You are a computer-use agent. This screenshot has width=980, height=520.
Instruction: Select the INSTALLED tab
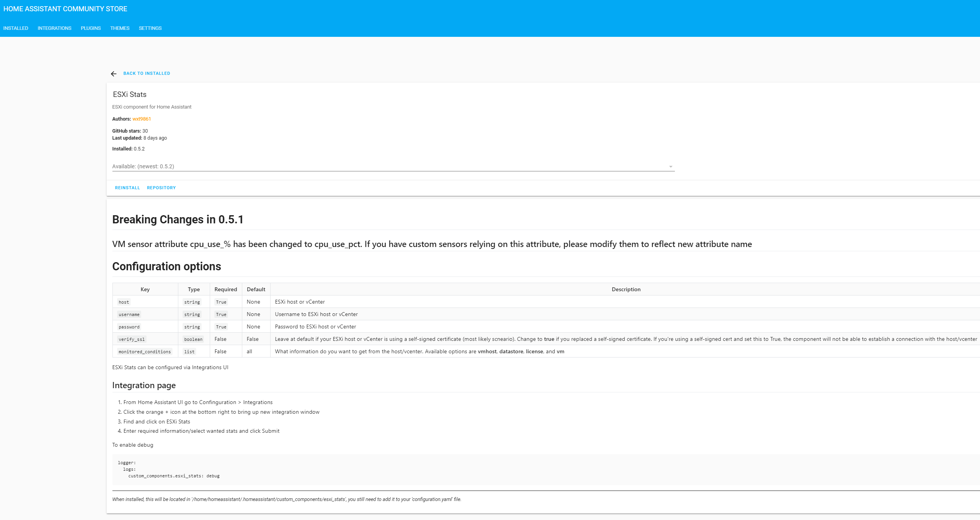point(16,28)
